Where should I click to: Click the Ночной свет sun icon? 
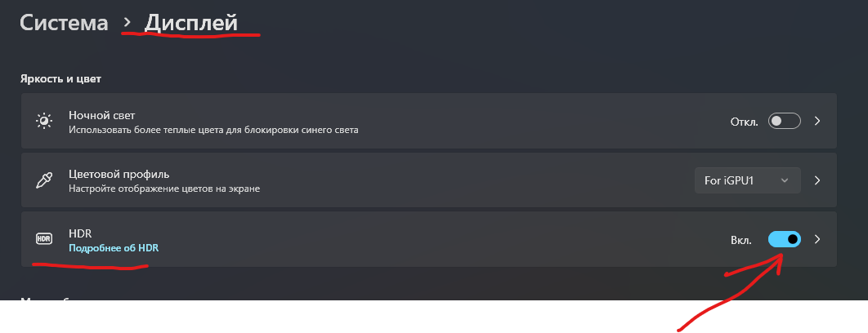tap(44, 121)
